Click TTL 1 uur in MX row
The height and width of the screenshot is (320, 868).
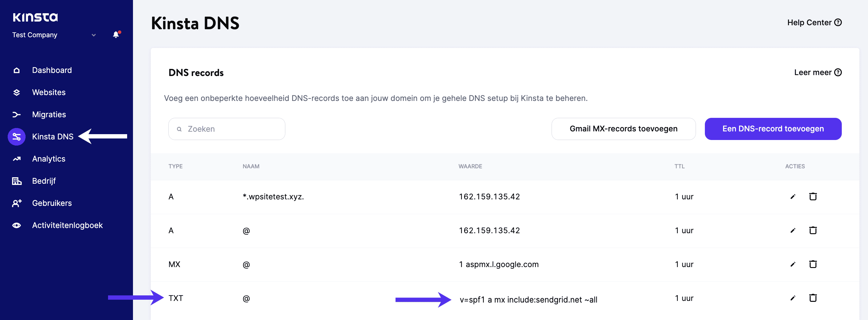[x=684, y=264]
